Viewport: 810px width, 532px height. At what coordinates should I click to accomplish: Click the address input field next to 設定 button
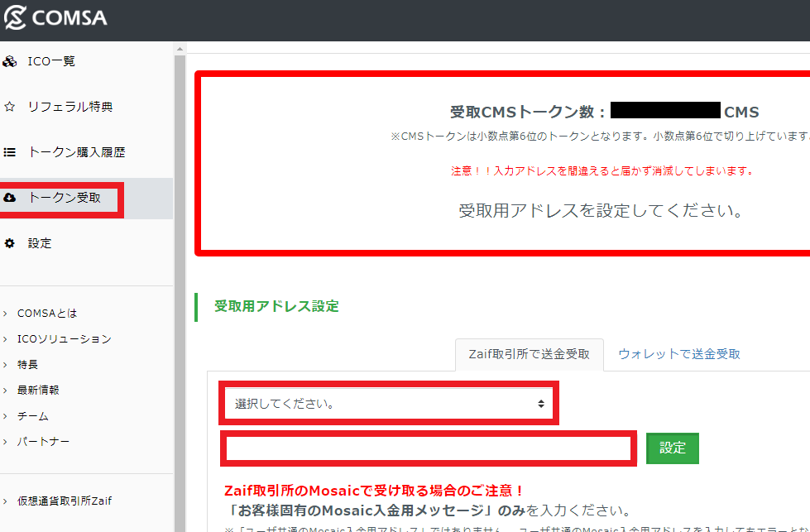click(x=429, y=448)
